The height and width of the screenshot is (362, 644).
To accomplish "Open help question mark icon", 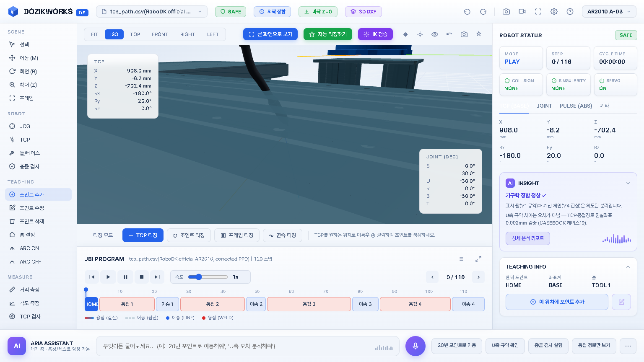I will click(x=570, y=12).
